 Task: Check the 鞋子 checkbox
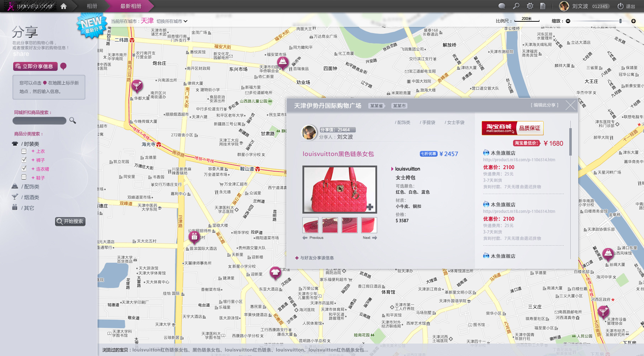coord(24,177)
